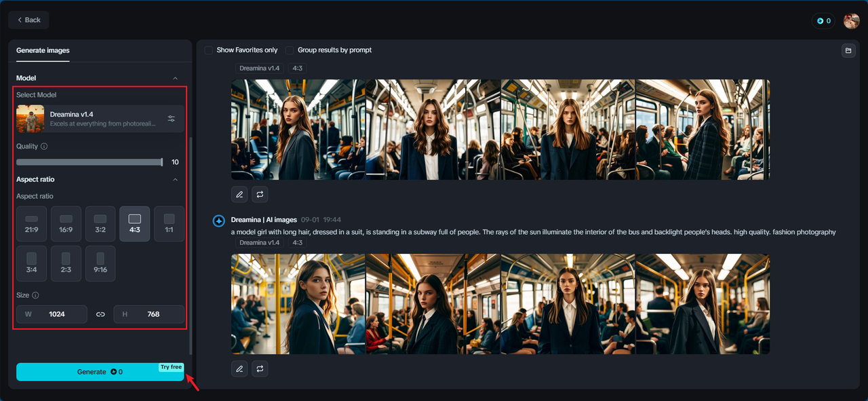Click the width field showing 1024
This screenshot has width=868, height=401.
point(52,314)
